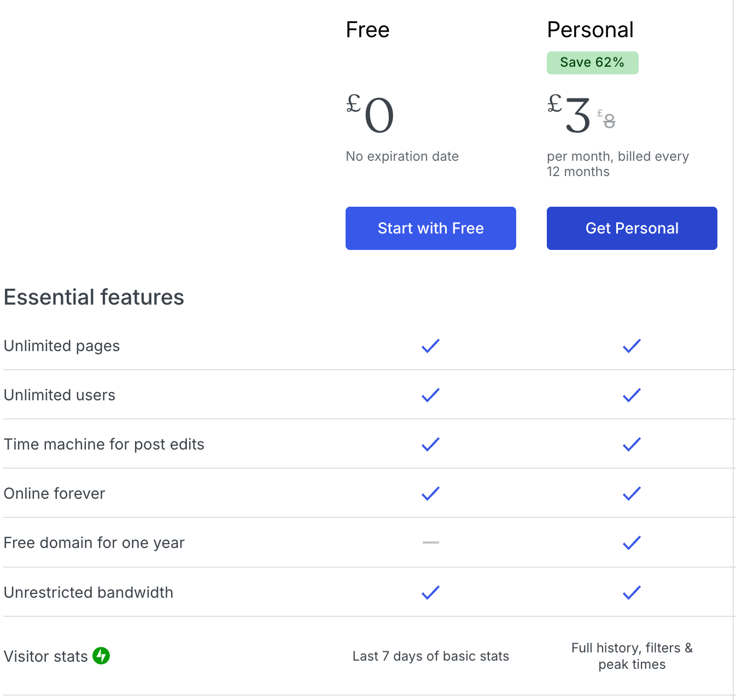Click the Personal plan checkmark for Unlimited pages
This screenshot has height=700, width=736.
tap(632, 346)
